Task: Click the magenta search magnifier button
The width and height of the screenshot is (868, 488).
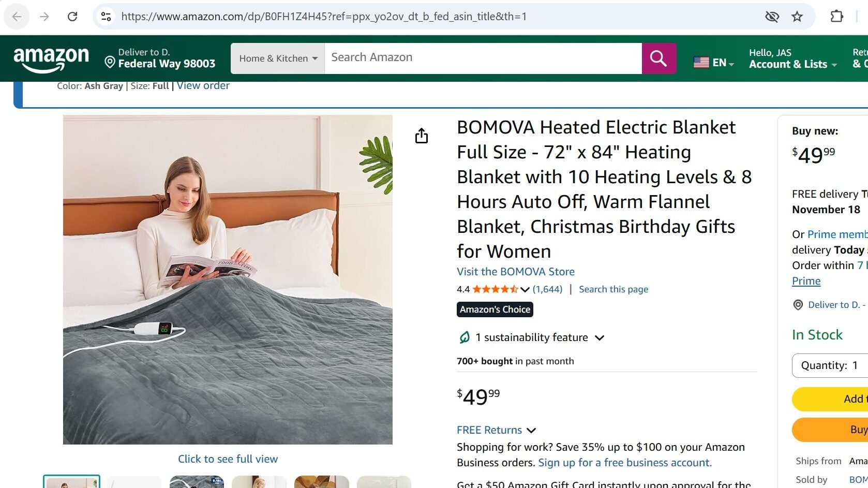Action: click(659, 58)
